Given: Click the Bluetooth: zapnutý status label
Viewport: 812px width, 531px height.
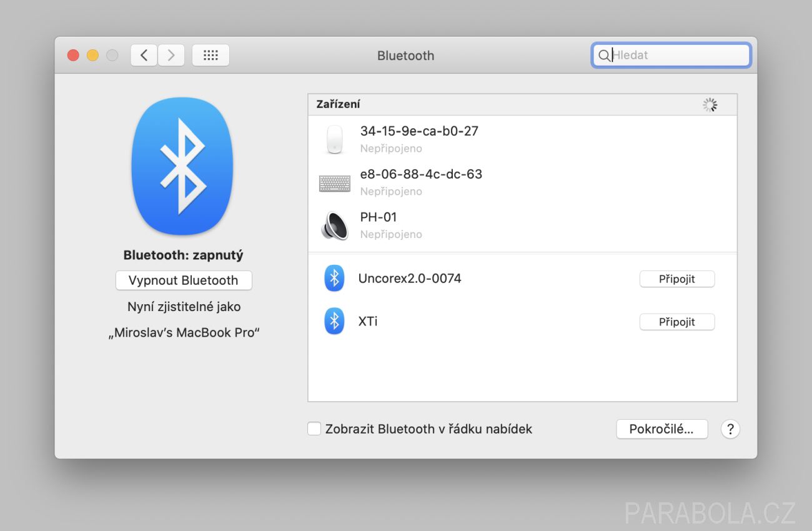Looking at the screenshot, I should click(x=184, y=255).
